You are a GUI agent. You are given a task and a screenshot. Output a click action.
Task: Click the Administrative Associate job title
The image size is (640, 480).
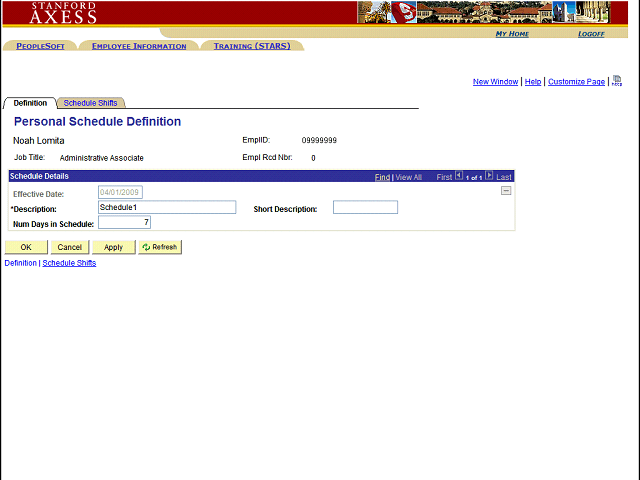[x=102, y=158]
